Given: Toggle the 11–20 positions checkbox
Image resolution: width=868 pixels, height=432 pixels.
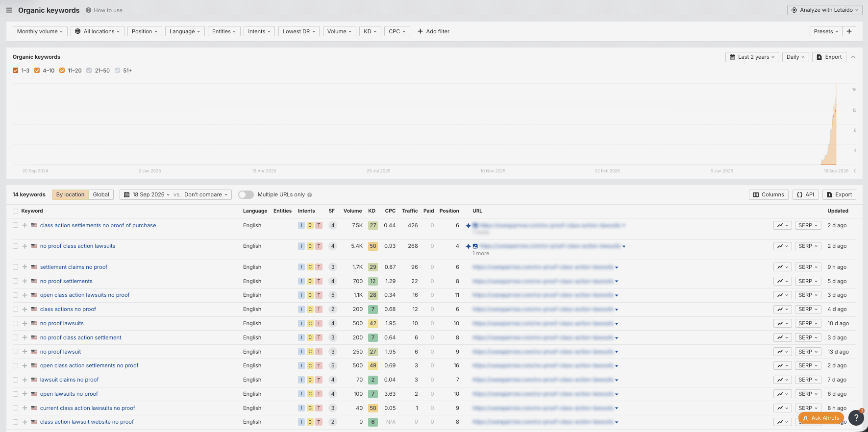Looking at the screenshot, I should pos(62,71).
